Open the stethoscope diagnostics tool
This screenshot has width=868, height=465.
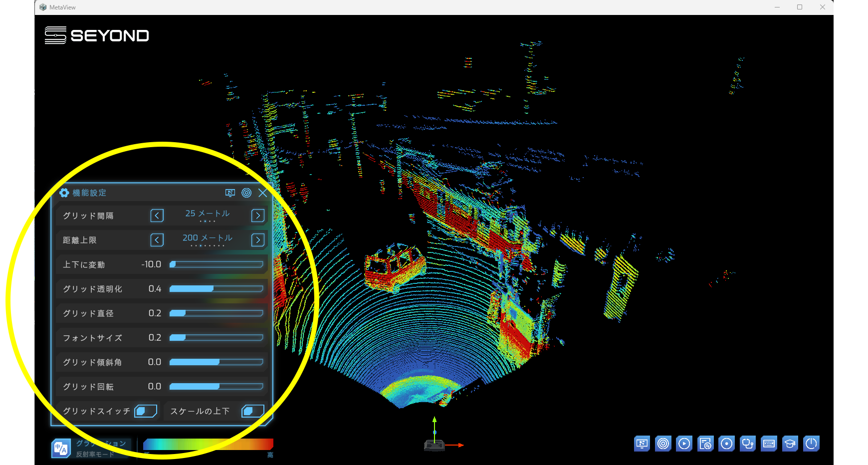747,444
